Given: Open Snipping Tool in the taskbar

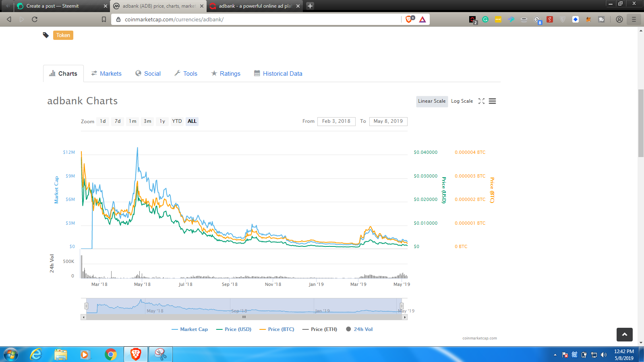Looking at the screenshot, I should pyautogui.click(x=161, y=354).
